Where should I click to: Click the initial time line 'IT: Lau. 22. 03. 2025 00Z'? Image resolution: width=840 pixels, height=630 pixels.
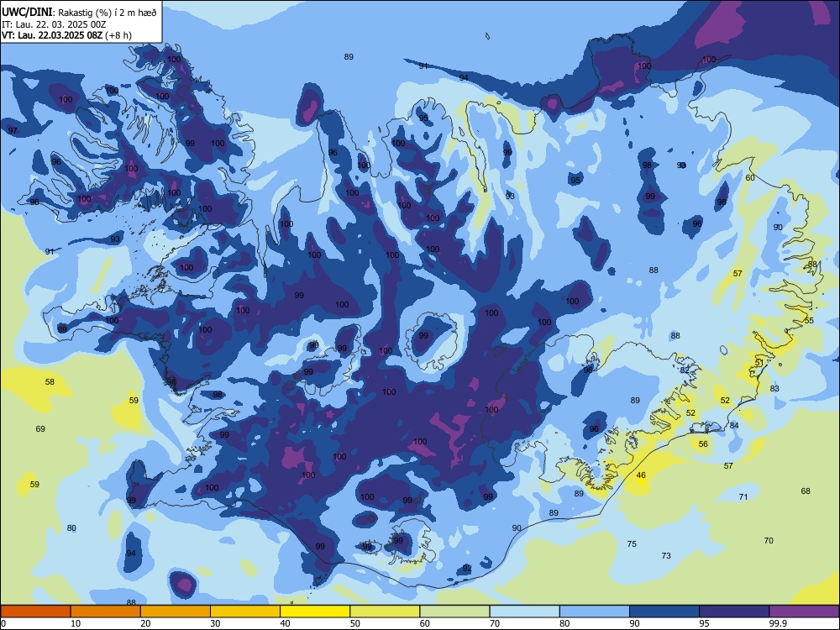point(54,24)
